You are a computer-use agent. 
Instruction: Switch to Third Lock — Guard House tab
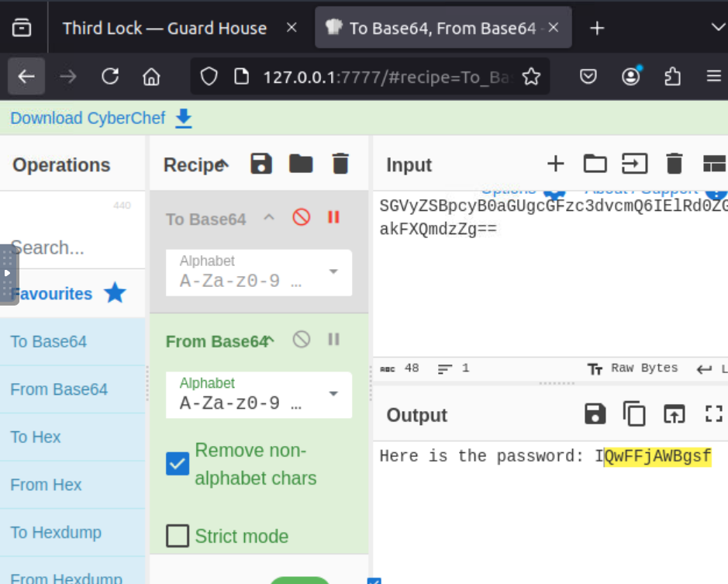click(164, 29)
